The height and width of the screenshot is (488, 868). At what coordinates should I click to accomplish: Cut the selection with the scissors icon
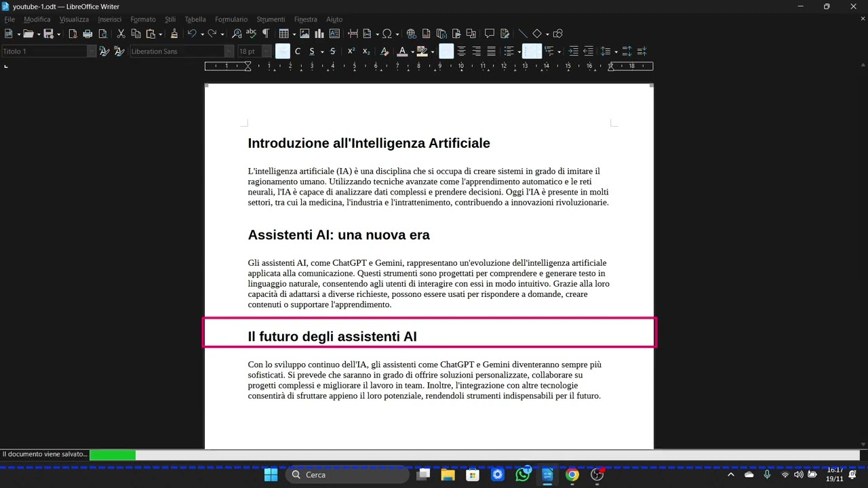(x=121, y=33)
